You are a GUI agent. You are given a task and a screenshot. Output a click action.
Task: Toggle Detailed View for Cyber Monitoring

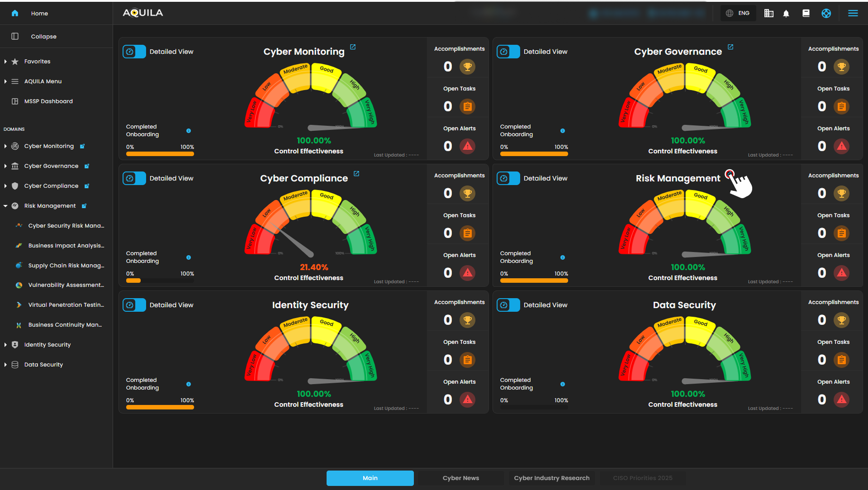coord(134,52)
